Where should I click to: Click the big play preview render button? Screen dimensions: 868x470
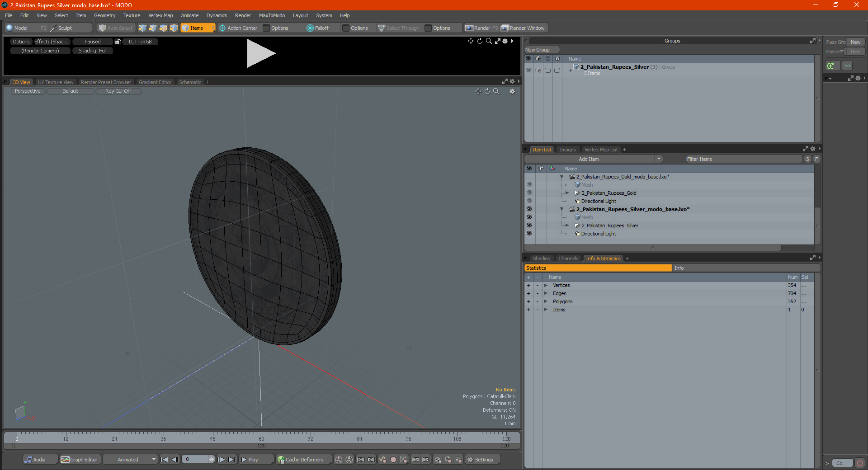tap(261, 53)
